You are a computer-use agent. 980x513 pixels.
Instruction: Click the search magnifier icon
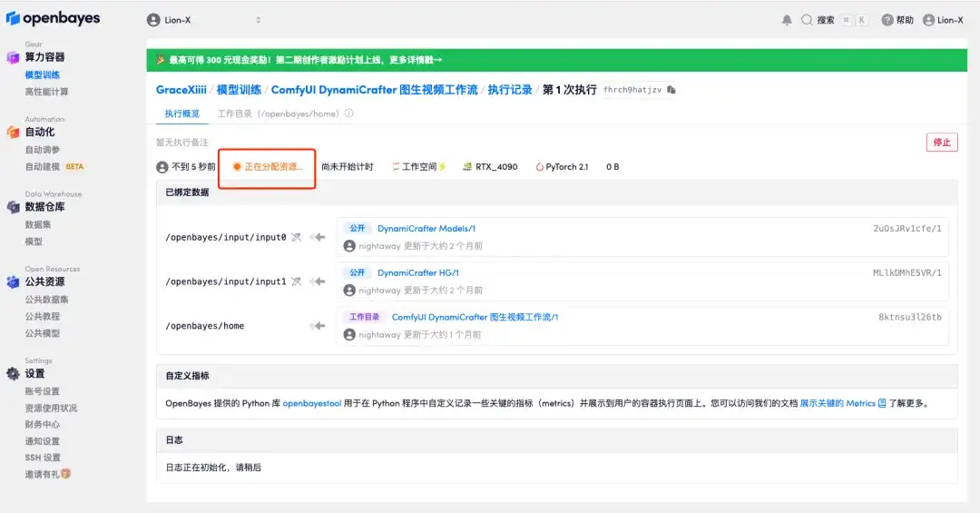tap(807, 20)
